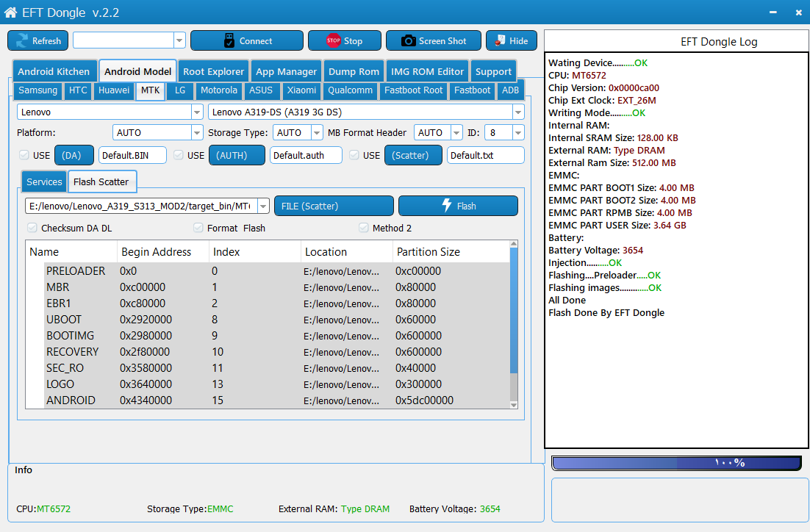The height and width of the screenshot is (532, 810).
Task: Click the FILE (Scatter) button
Action: pos(334,206)
